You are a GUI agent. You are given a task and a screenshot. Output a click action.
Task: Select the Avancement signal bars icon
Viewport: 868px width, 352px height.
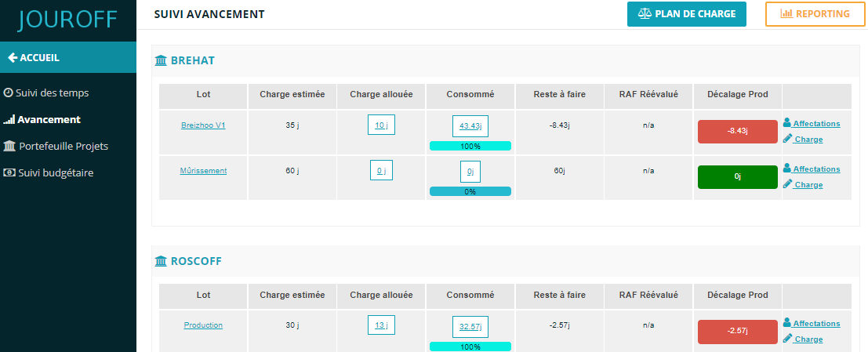pos(9,119)
